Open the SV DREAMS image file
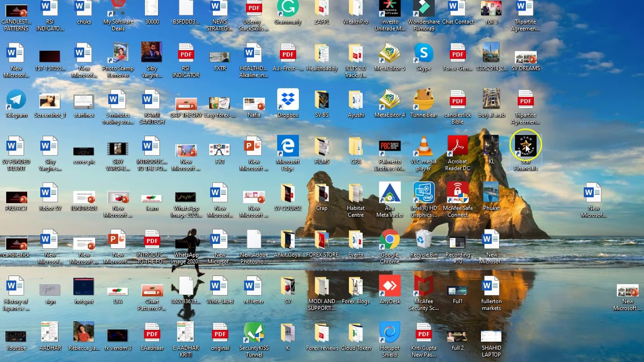644x362 pixels. coord(526,60)
